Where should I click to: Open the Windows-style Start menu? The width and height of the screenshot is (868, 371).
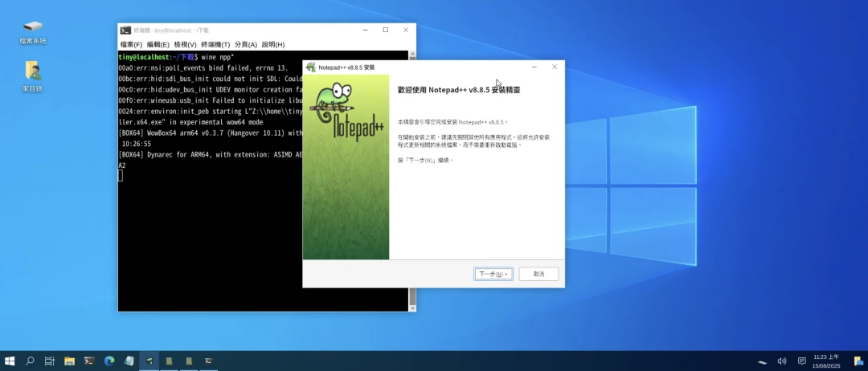[10, 361]
